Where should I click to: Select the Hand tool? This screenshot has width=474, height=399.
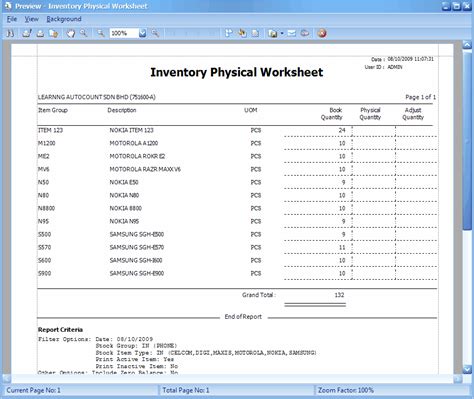70,33
